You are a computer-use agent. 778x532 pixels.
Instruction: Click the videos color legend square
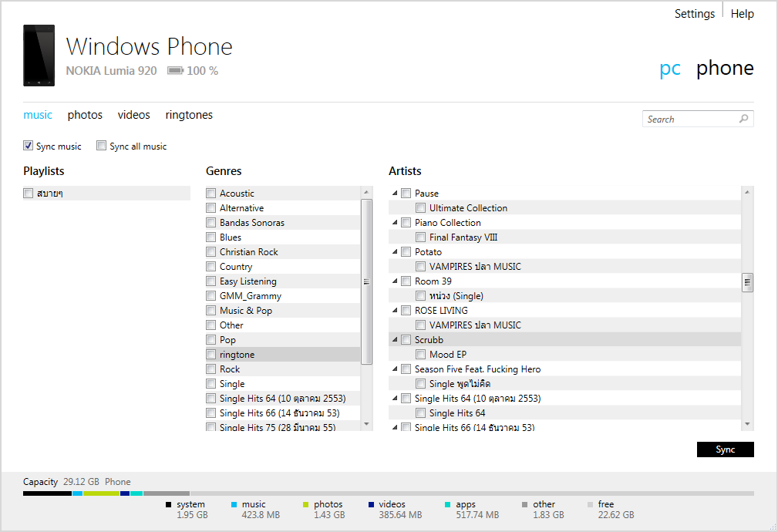(371, 504)
